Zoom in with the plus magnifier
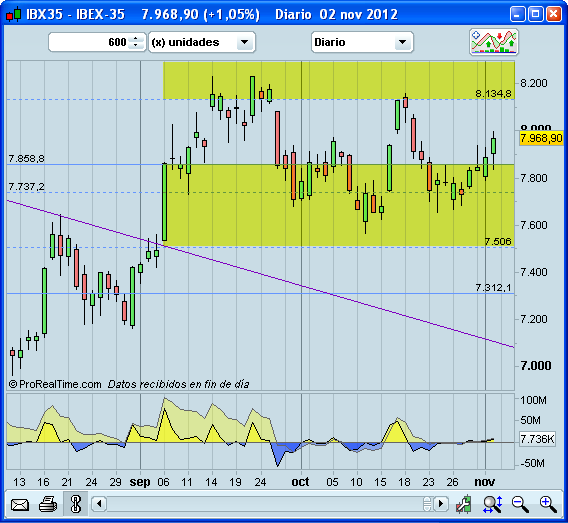The height and width of the screenshot is (523, 568). [548, 504]
